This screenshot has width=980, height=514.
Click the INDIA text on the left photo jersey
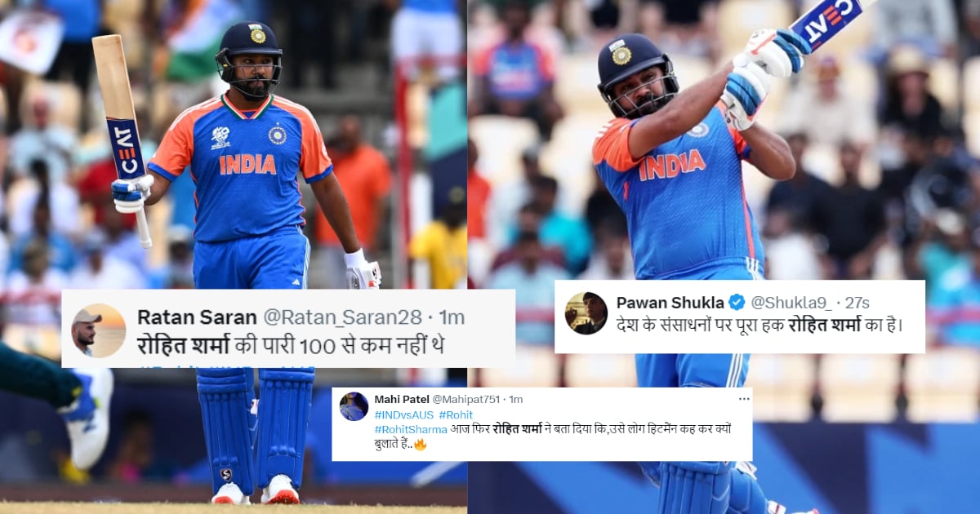[x=247, y=164]
